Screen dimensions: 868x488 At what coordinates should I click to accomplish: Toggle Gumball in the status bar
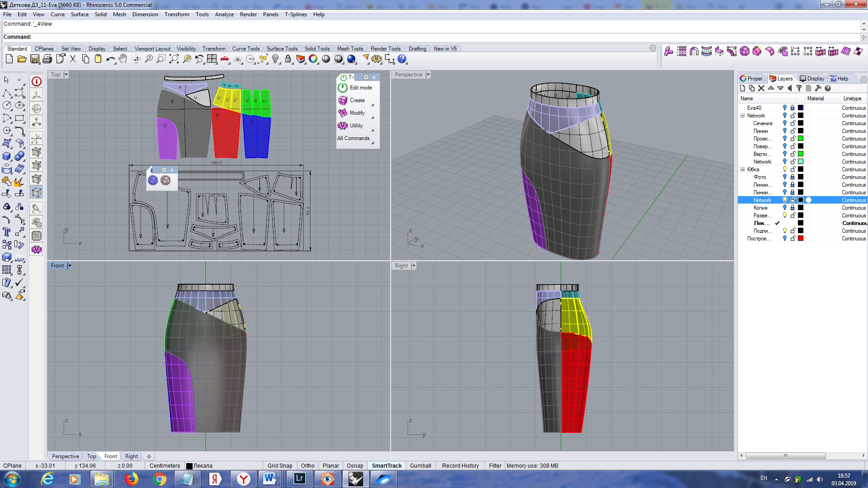tap(420, 466)
